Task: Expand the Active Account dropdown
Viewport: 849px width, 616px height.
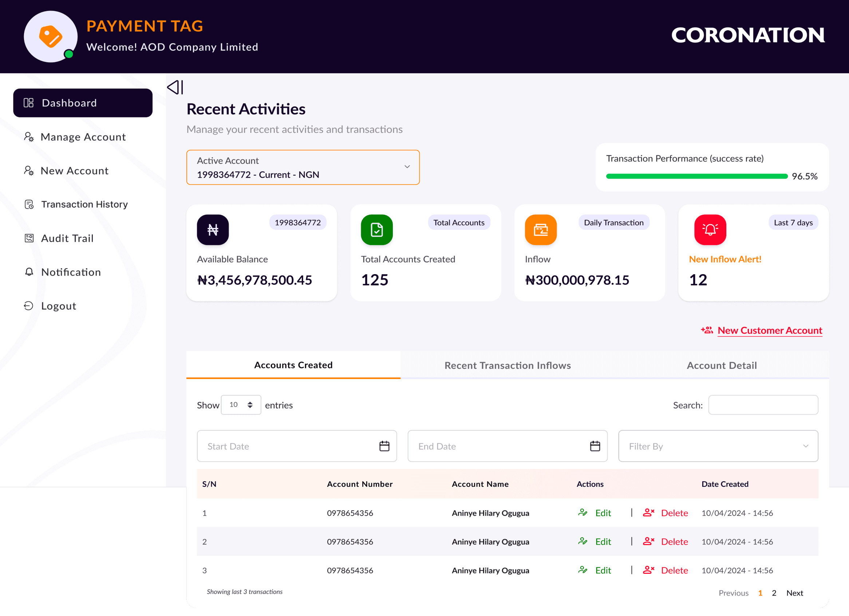Action: tap(407, 167)
